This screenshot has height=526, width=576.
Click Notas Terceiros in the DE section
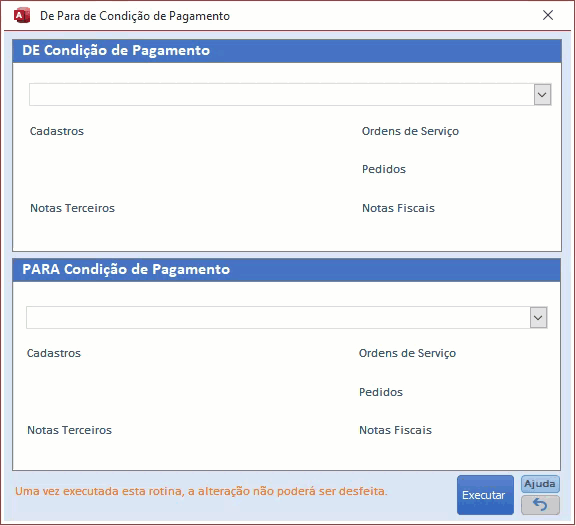[x=72, y=208]
